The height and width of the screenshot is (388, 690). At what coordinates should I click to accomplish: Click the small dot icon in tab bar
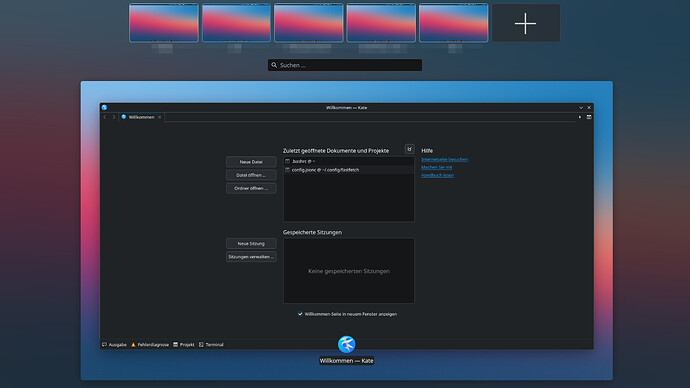tap(580, 117)
